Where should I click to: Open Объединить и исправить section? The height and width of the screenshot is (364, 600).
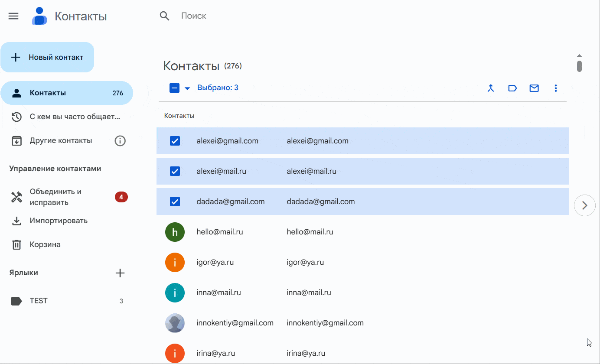click(55, 197)
